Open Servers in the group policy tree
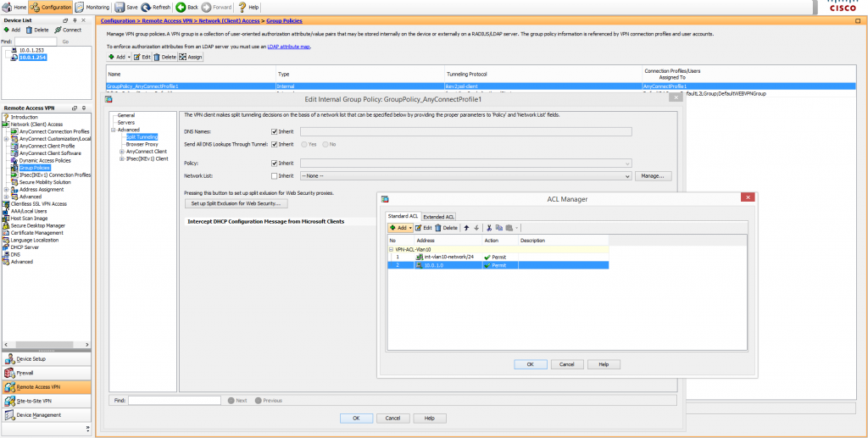 [125, 123]
